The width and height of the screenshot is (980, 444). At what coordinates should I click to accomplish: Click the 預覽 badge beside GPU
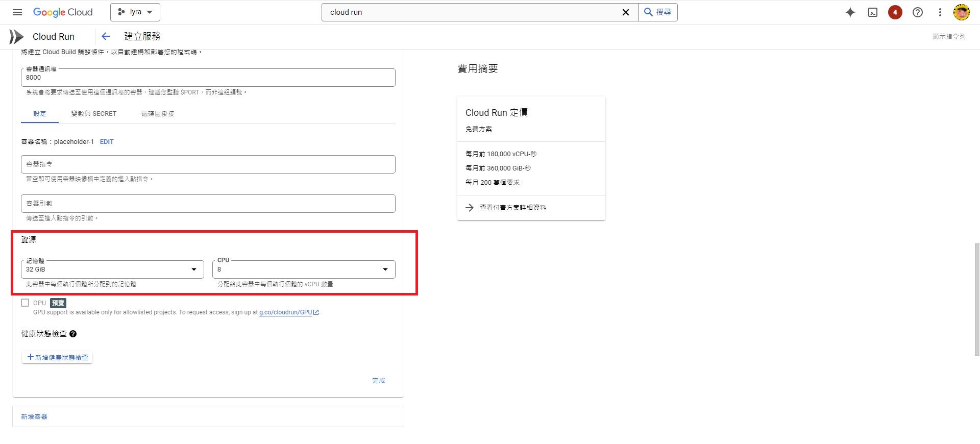[59, 303]
